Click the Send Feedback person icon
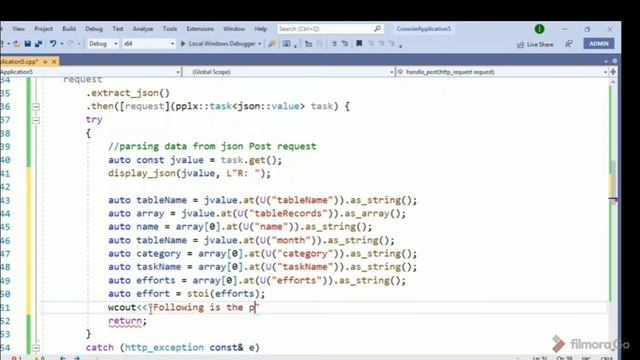Screen dimensions: 640x360 (x=569, y=44)
